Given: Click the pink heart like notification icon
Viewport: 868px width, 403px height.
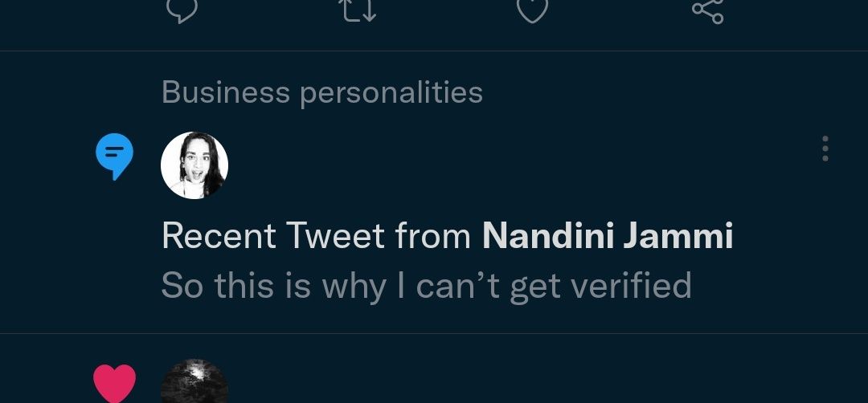Looking at the screenshot, I should click(x=114, y=383).
